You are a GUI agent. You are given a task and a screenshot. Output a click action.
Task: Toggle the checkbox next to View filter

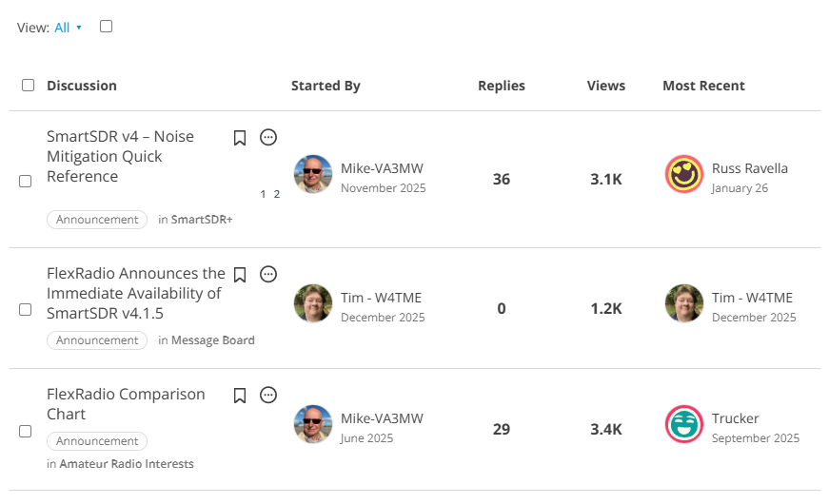pyautogui.click(x=106, y=27)
